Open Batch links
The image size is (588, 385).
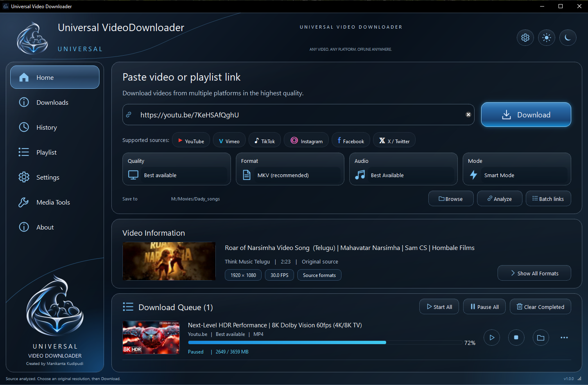click(x=548, y=198)
